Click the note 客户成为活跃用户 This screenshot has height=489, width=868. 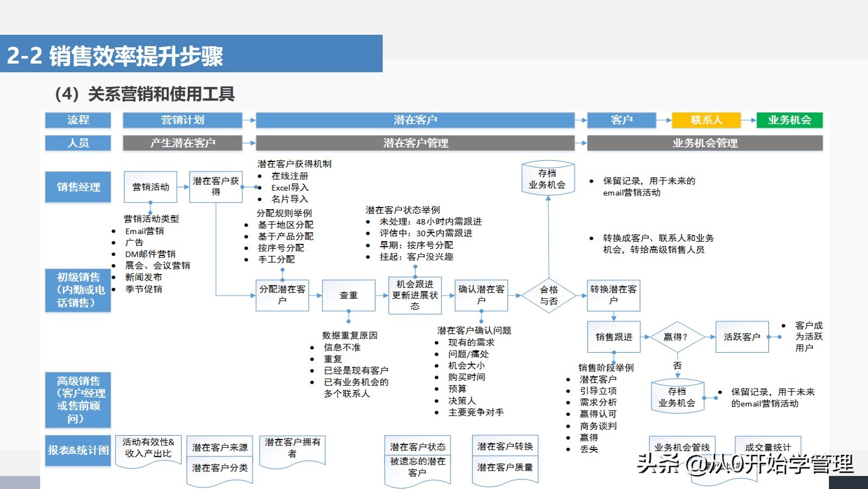click(x=809, y=336)
